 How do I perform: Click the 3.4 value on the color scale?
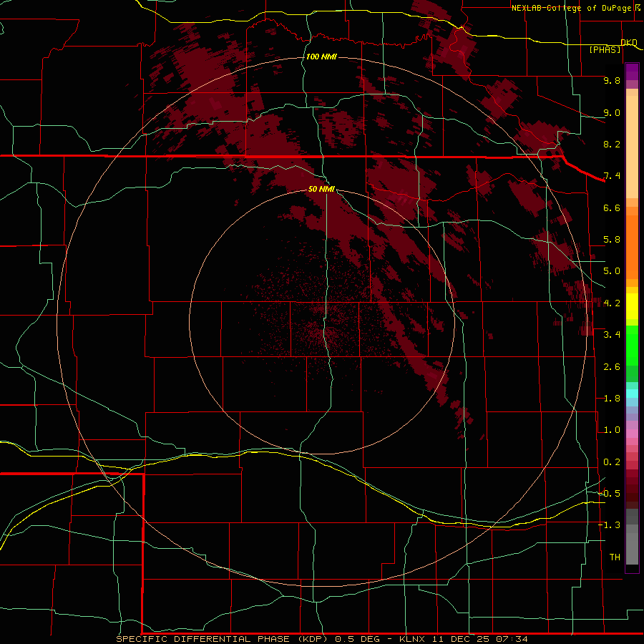[612, 335]
